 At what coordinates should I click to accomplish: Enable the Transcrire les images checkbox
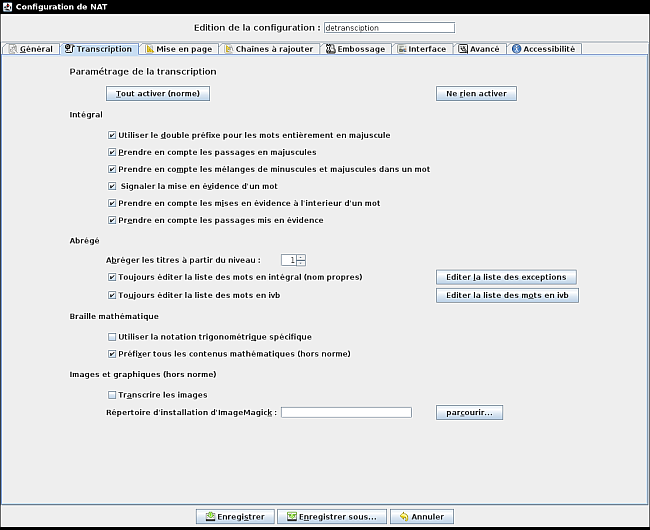pyautogui.click(x=112, y=395)
